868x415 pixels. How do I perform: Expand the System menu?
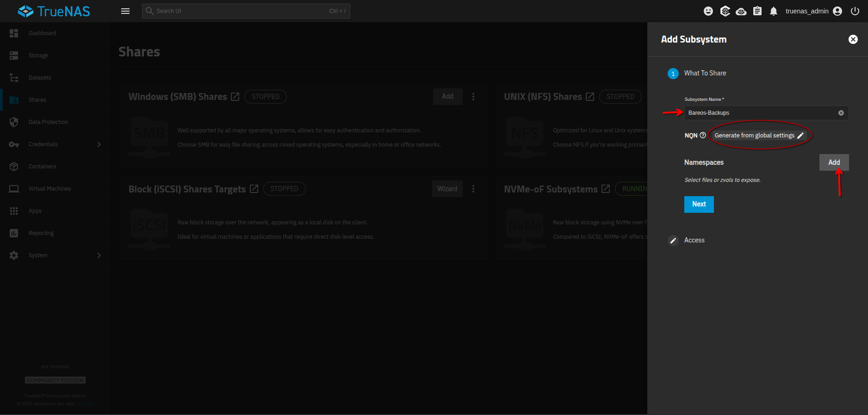point(56,255)
